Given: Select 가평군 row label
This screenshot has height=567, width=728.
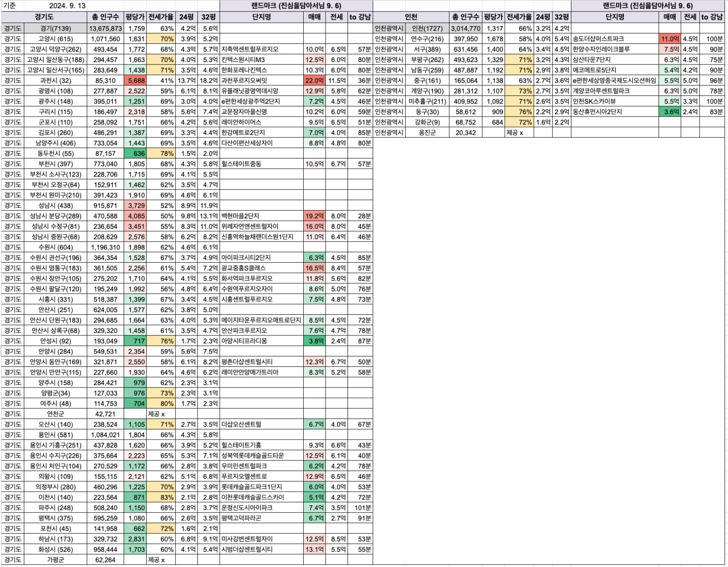Looking at the screenshot, I should tap(55, 560).
